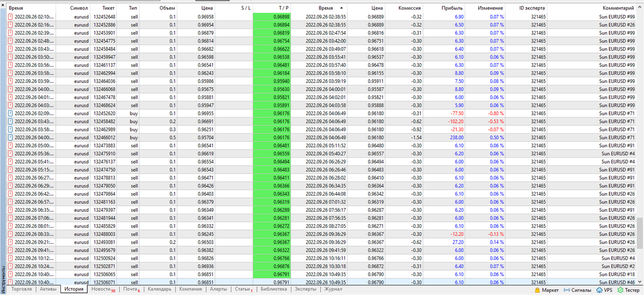Click the buy icon in row 132466012
This screenshot has height=295, width=644.
(10, 137)
